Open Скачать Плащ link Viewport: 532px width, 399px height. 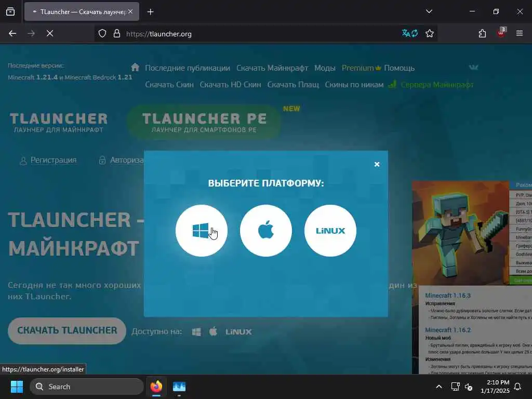coord(293,85)
